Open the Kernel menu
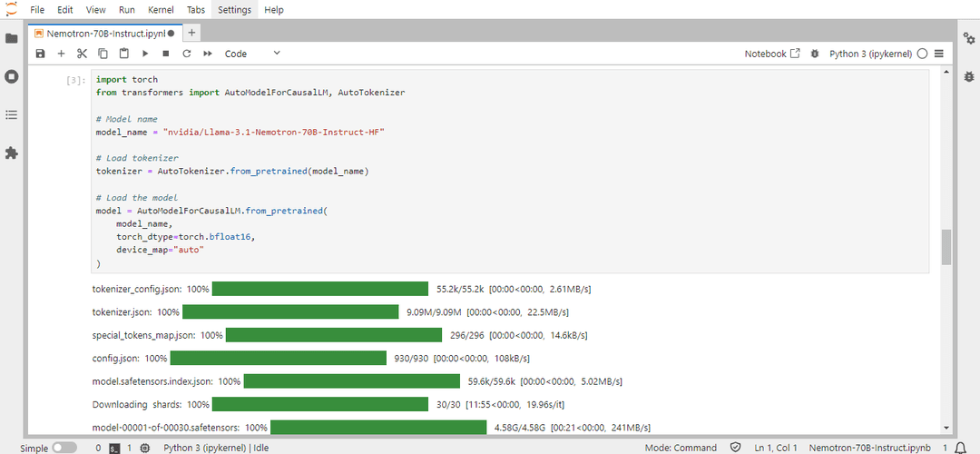Viewport: 980px width, 454px height. tap(162, 9)
